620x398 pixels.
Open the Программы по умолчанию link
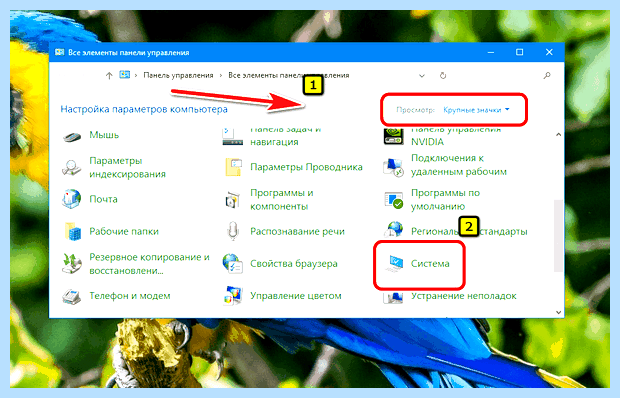445,200
